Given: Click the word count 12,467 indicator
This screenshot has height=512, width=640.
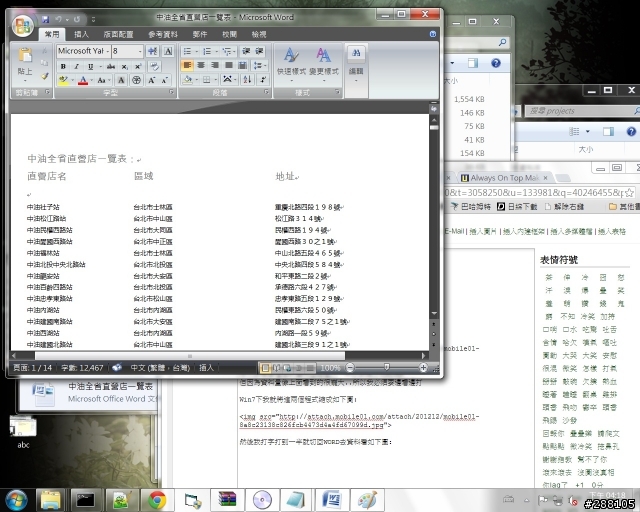Looking at the screenshot, I should coord(82,368).
